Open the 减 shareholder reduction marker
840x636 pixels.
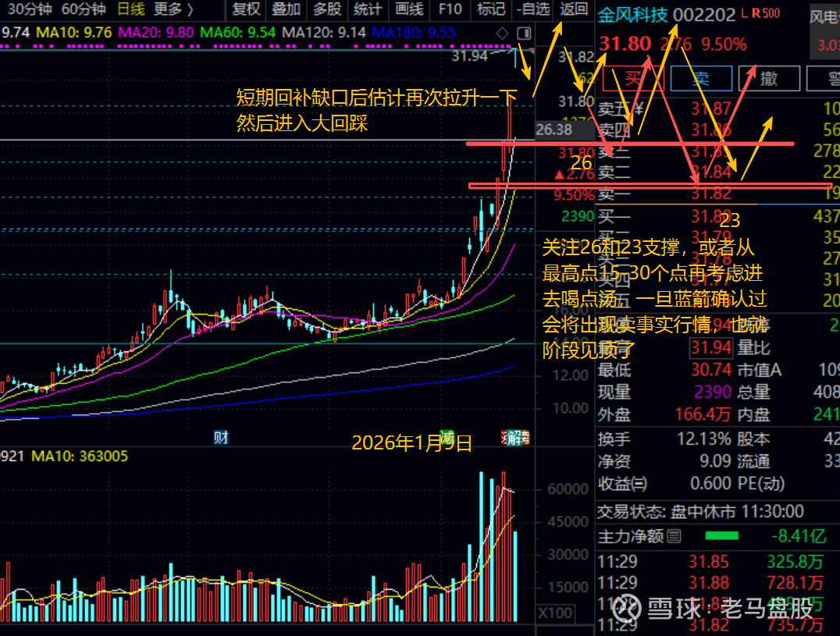pyautogui.click(x=447, y=437)
